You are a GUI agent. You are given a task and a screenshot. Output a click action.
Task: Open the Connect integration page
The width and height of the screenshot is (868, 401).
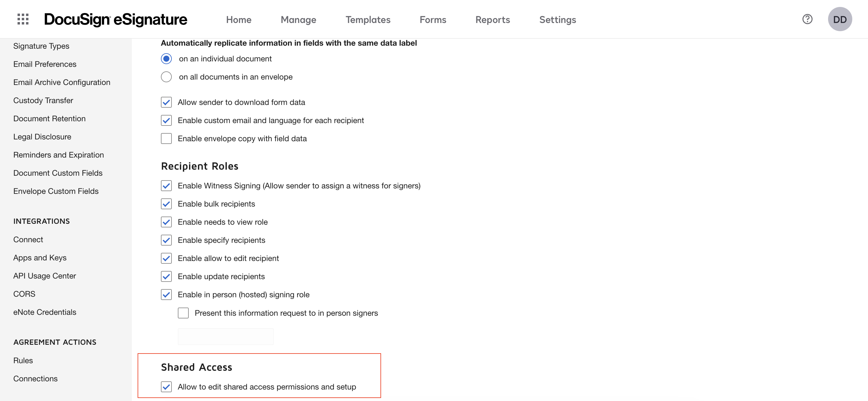coord(28,239)
